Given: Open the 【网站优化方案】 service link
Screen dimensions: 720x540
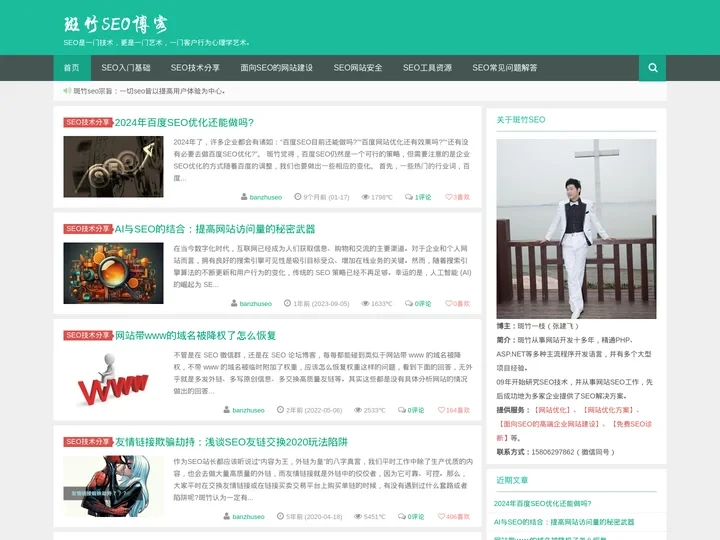Looking at the screenshot, I should tap(610, 410).
